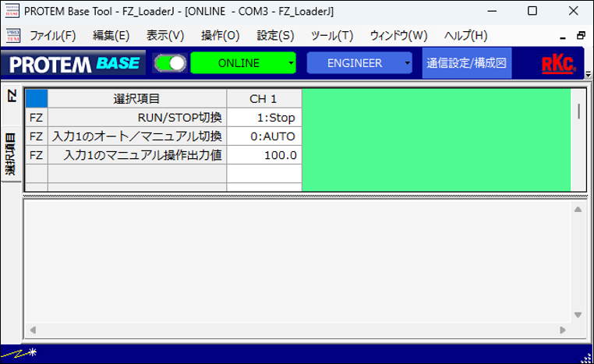Click the 通信設定/構成図 button
The width and height of the screenshot is (594, 364).
467,63
